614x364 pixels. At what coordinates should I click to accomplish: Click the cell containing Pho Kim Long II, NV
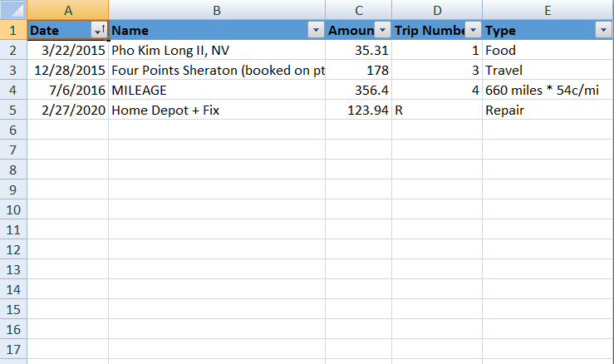(x=216, y=51)
